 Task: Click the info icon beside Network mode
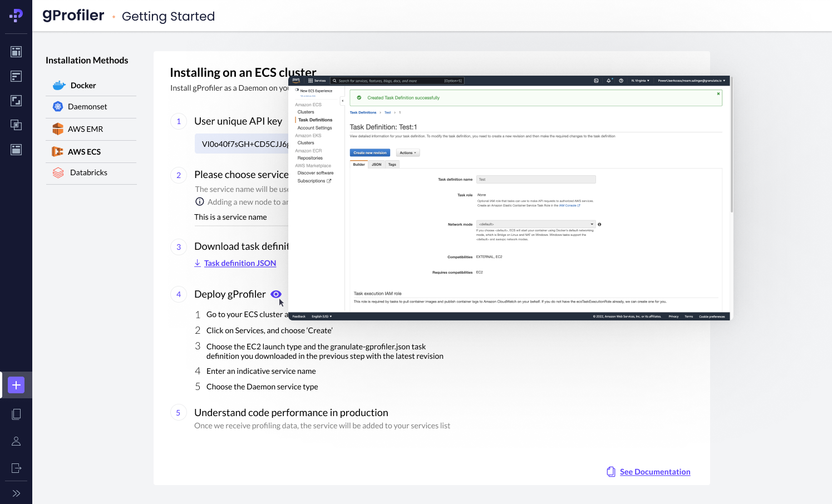coord(599,224)
